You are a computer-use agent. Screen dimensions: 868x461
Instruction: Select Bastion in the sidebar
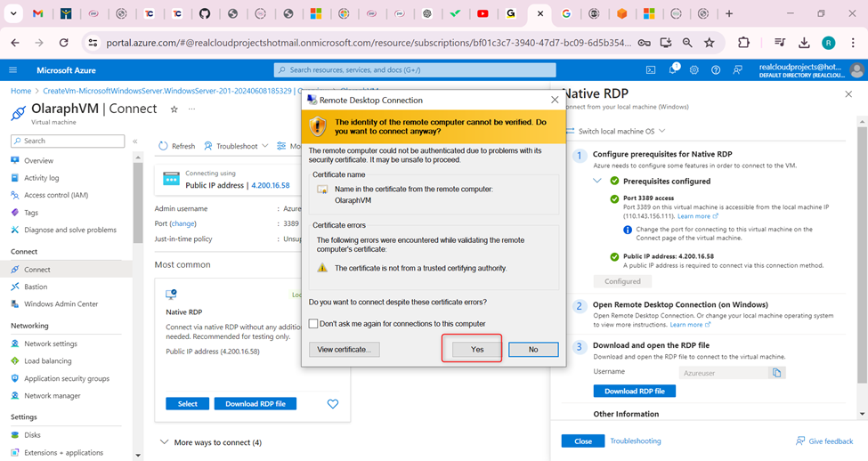(x=36, y=287)
